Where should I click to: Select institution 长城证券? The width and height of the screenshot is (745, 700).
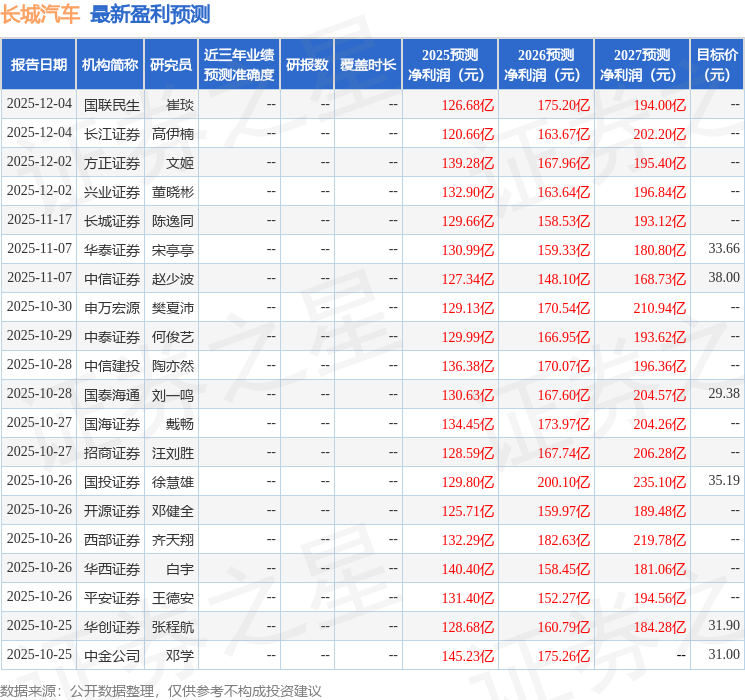[112, 221]
